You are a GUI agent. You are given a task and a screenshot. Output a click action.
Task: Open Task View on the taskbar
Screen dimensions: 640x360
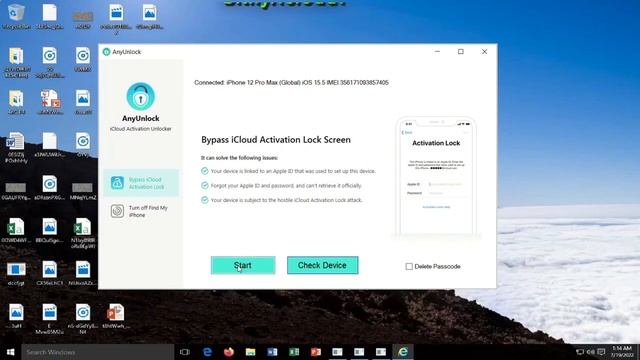[185, 352]
